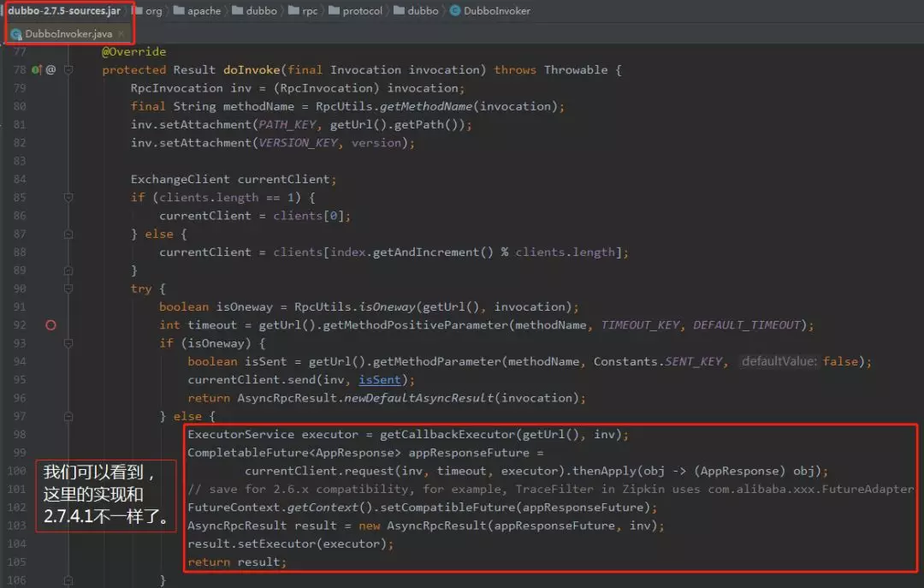
Task: Close the DubboInvoker.java tab
Action: point(121,33)
